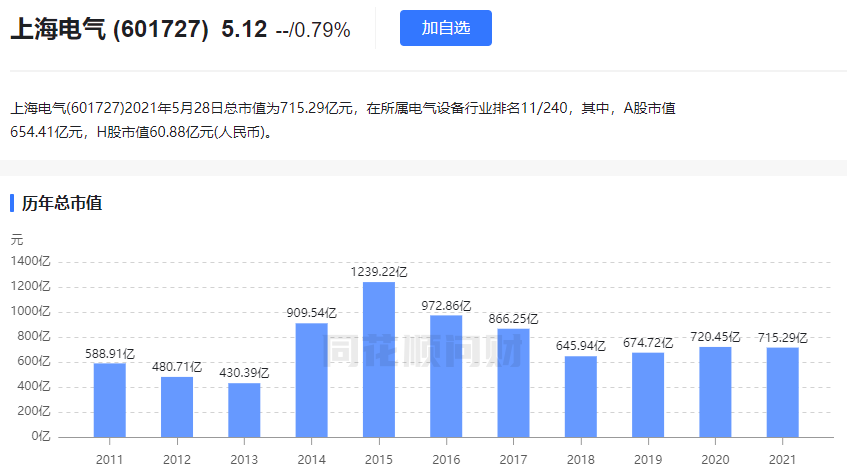
Task: Click the 972.86亿 value label
Action: (x=446, y=306)
